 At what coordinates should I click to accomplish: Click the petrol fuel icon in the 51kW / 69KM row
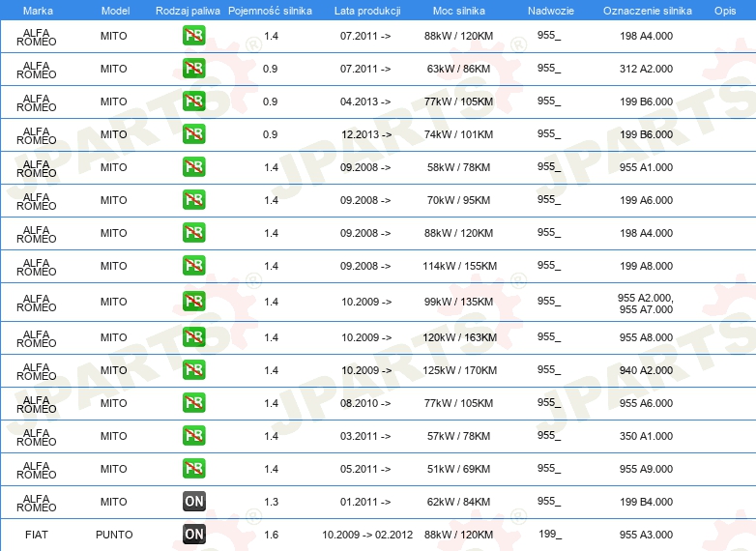(x=193, y=468)
